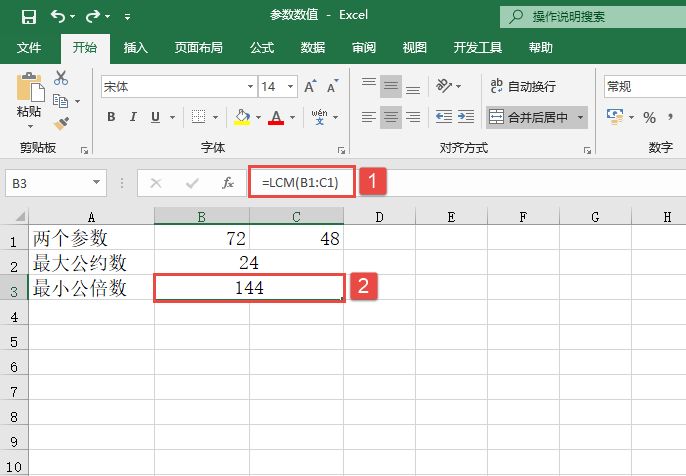Screen dimensions: 686x476
Task: Open the 插入 ribbon tab
Action: pos(135,47)
